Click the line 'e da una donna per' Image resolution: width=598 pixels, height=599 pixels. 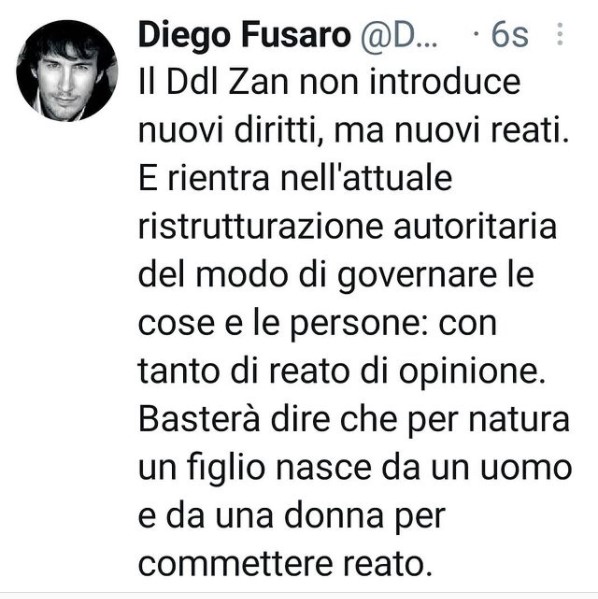click(x=292, y=516)
